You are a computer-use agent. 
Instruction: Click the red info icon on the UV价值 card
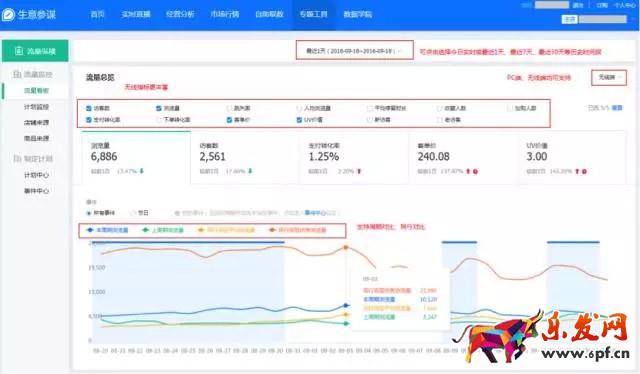click(584, 171)
